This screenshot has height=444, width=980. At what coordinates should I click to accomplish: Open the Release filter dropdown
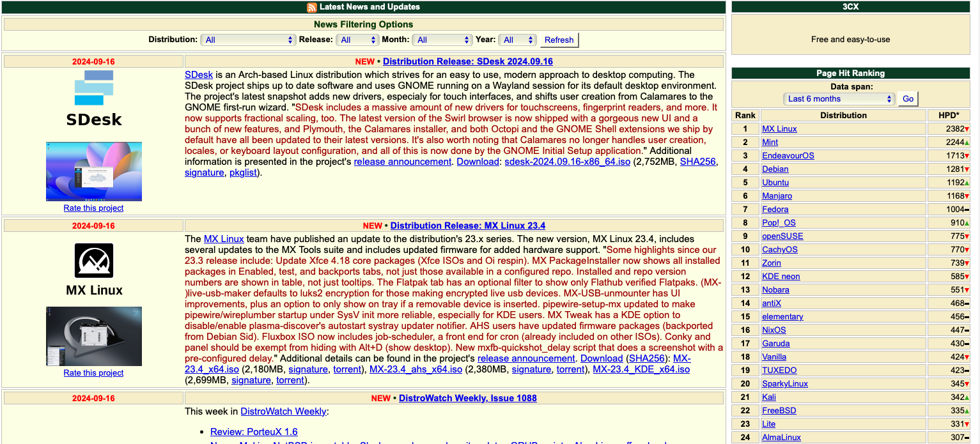(357, 40)
